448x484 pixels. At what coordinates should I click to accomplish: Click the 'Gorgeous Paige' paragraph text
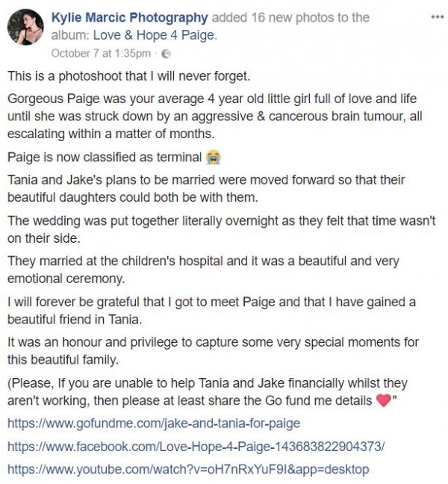(215, 117)
